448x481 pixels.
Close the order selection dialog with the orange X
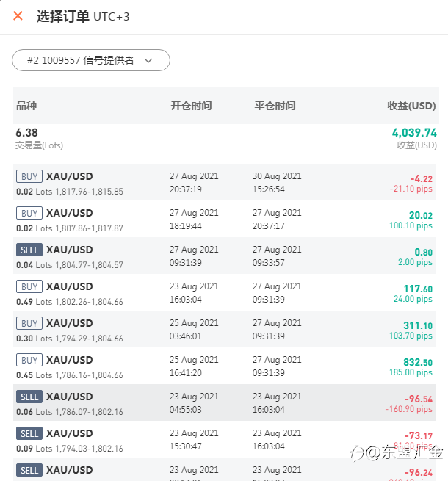[x=18, y=15]
